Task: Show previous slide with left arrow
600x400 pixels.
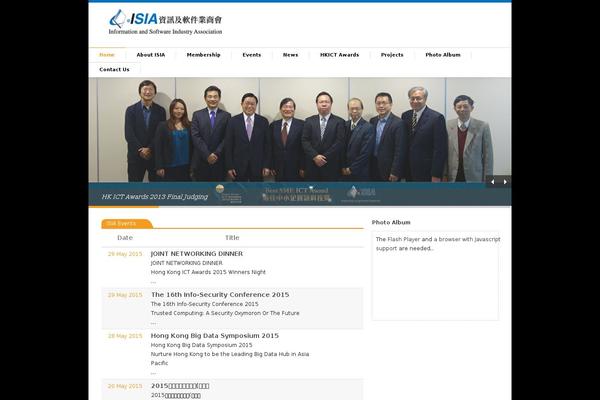Action: point(492,182)
